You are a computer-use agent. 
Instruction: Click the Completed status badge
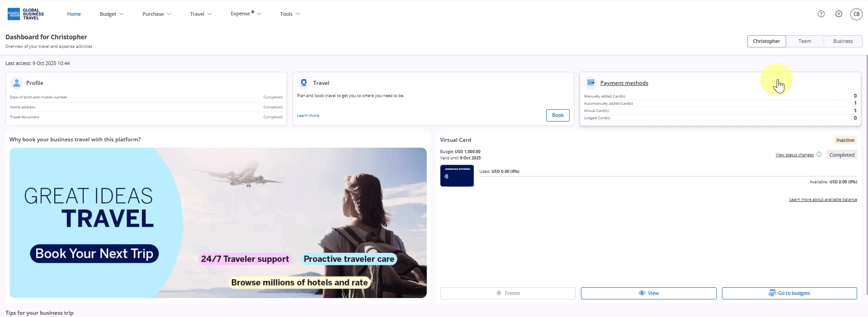coord(842,155)
